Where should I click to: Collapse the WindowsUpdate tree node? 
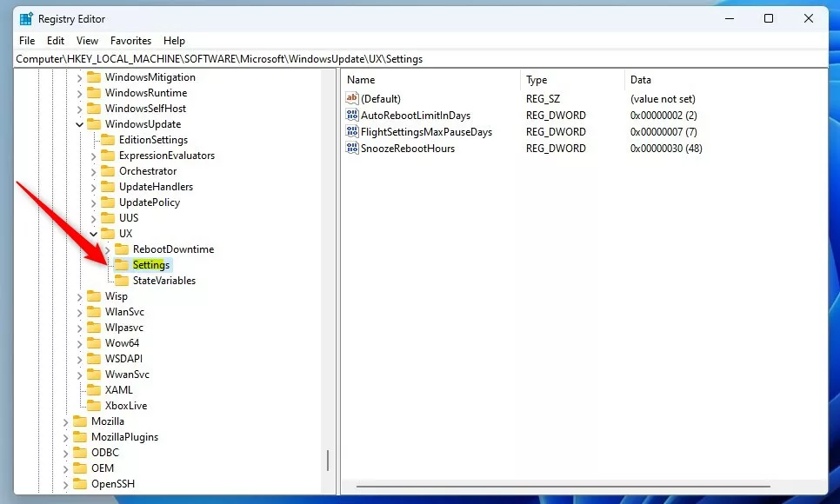tap(79, 124)
